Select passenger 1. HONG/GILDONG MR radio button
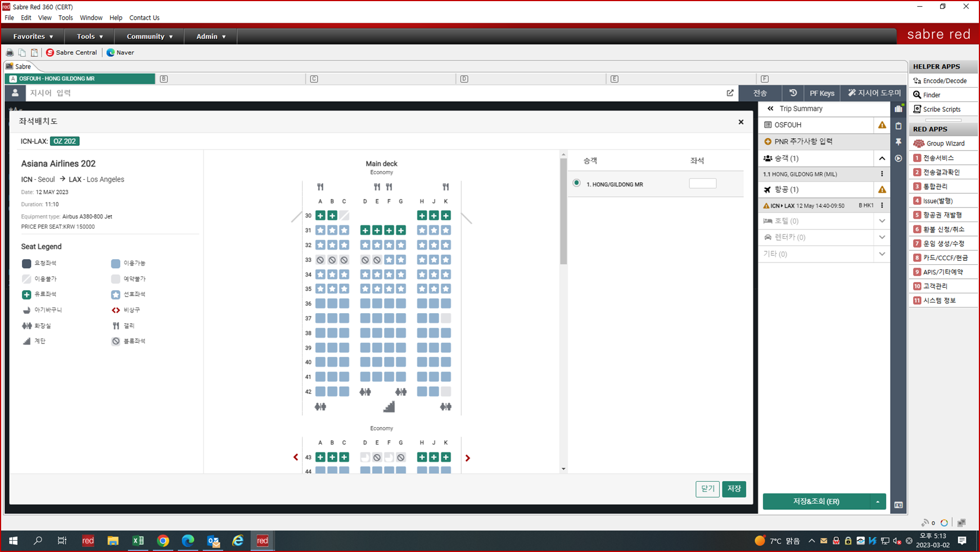This screenshot has width=980, height=552. pyautogui.click(x=576, y=183)
